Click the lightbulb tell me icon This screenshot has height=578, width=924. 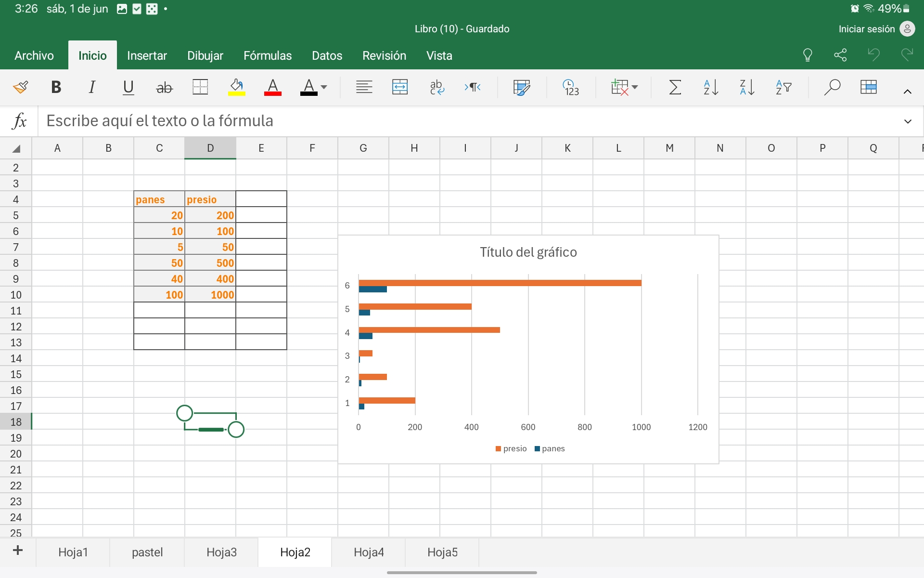[808, 55]
